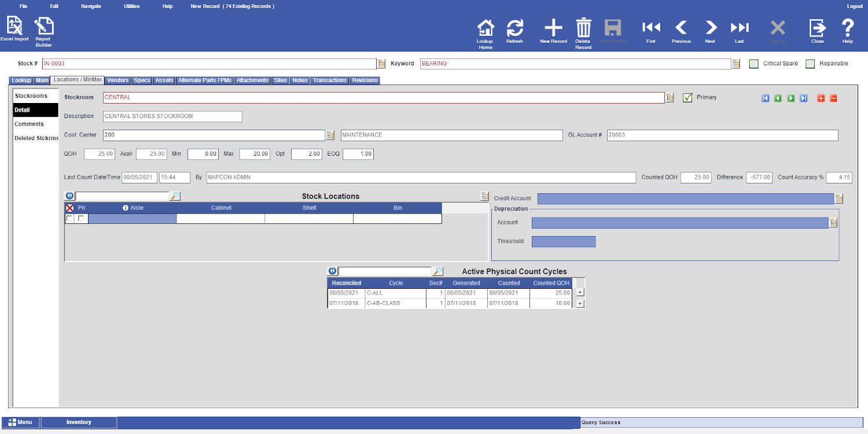868x434 pixels.
Task: Search Physical Count Cycles with magnifier
Action: pos(437,271)
